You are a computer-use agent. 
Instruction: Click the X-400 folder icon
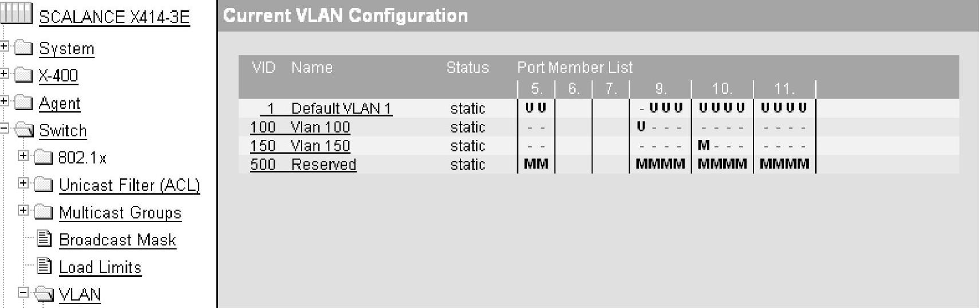coord(24,75)
